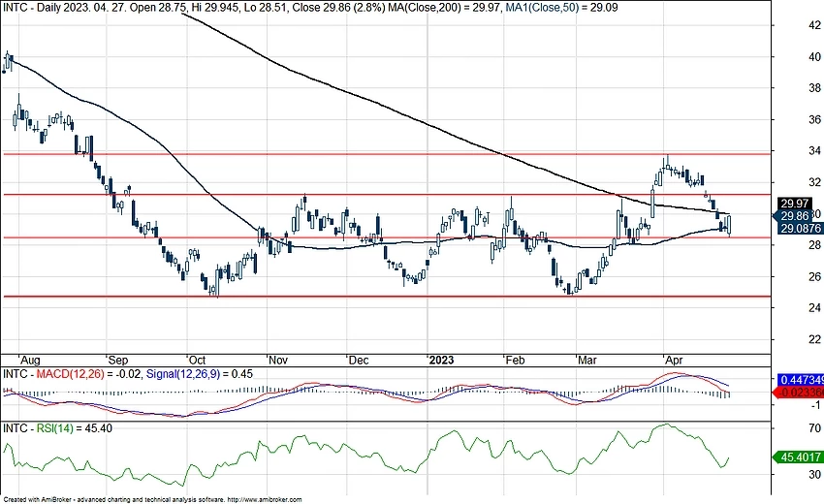The image size is (824, 504).
Task: Select the Aug label on the time axis
Action: tap(30, 361)
